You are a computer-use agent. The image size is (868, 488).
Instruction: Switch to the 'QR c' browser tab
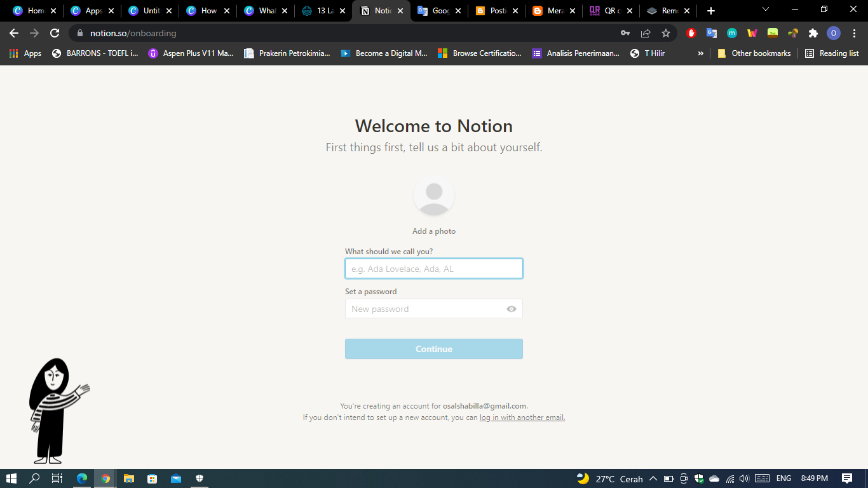(611, 11)
